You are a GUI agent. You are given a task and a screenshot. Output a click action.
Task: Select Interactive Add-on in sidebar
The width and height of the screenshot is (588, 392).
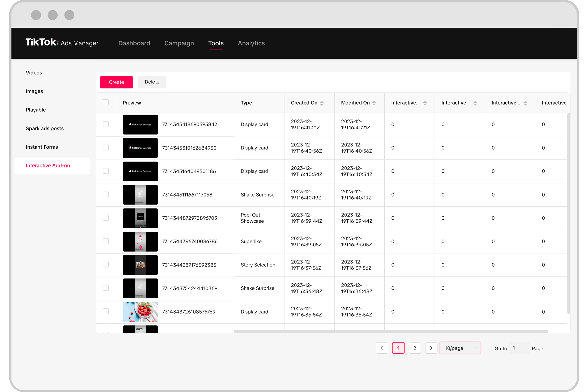[x=52, y=166]
